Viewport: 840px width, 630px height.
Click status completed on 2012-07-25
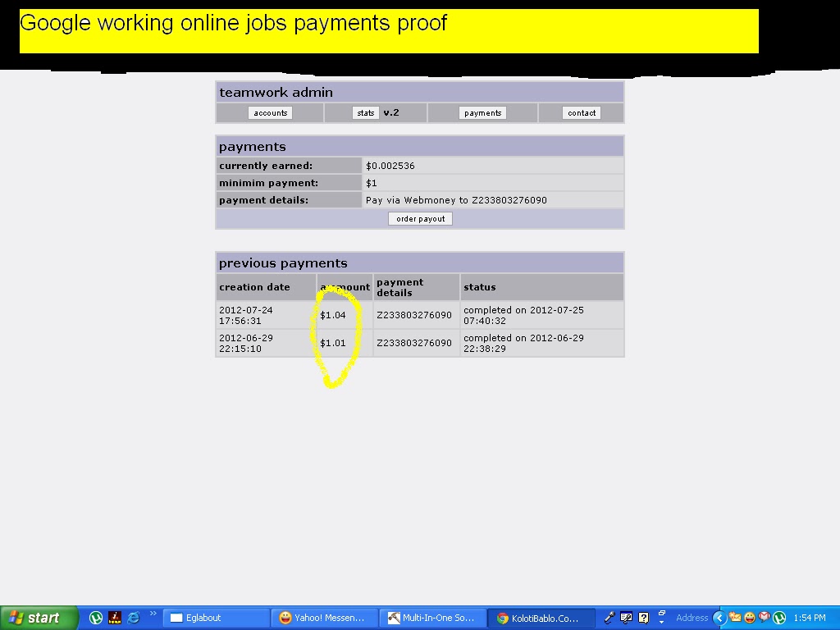[x=523, y=315]
